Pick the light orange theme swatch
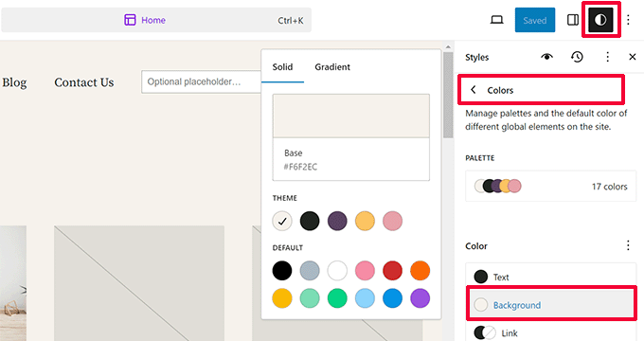 point(365,221)
